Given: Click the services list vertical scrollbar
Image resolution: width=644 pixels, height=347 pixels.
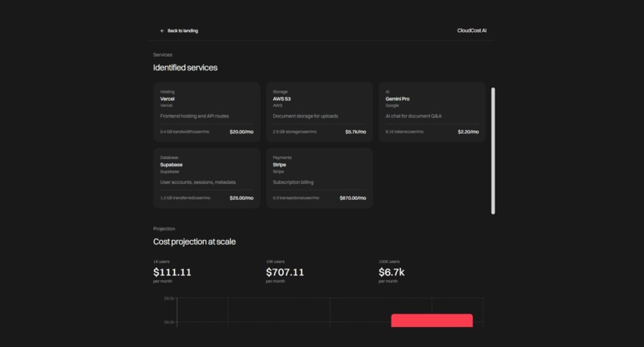Looking at the screenshot, I should click(493, 151).
